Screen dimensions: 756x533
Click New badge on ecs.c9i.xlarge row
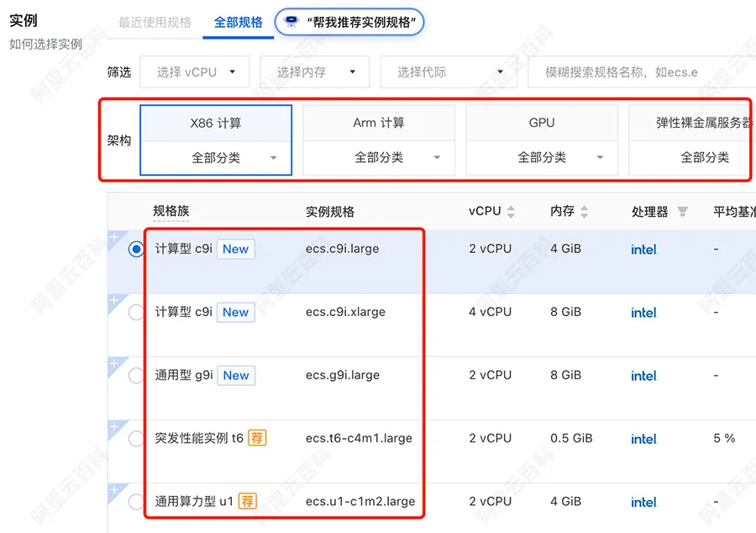point(236,312)
